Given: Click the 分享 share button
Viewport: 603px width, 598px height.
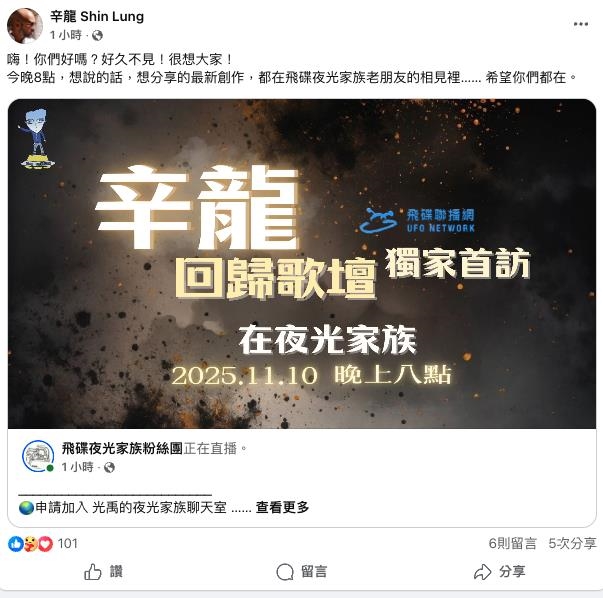Looking at the screenshot, I should pos(499,572).
